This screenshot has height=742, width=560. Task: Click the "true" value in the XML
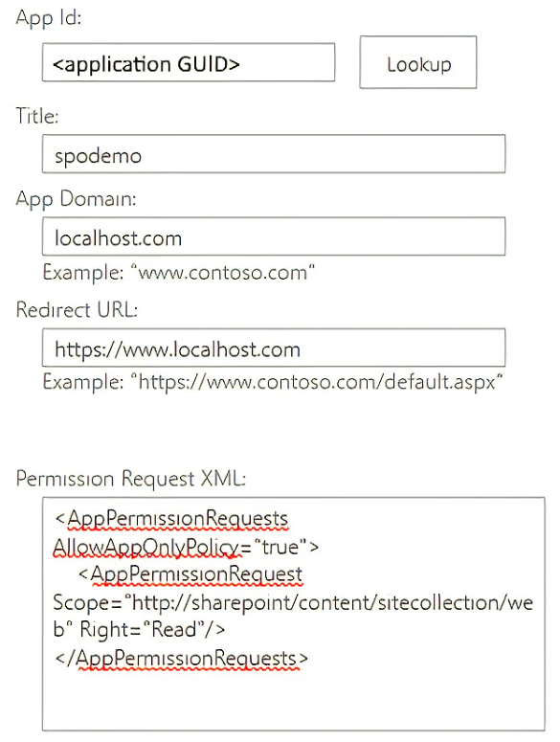280,547
